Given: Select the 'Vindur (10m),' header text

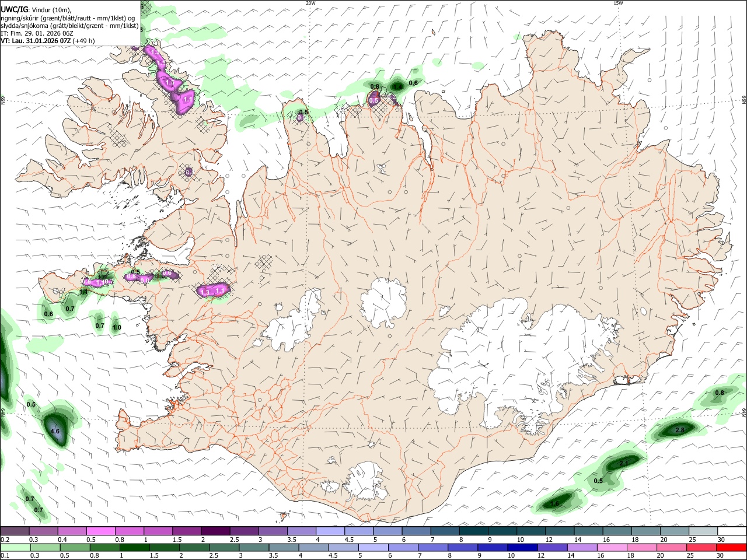Looking at the screenshot, I should 51,10.
